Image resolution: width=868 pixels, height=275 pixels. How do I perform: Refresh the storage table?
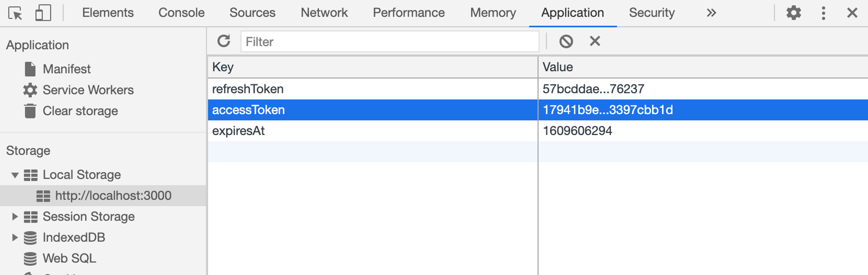click(x=224, y=41)
